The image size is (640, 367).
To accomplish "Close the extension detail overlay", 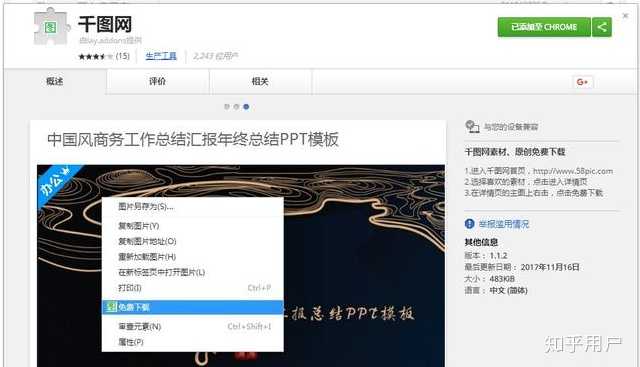I will (x=625, y=16).
